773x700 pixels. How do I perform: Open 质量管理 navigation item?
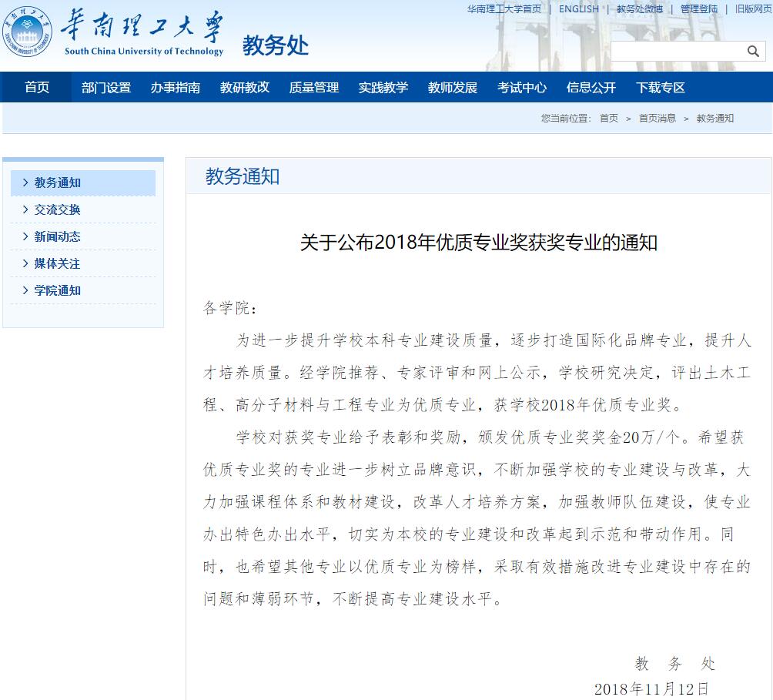pos(314,87)
